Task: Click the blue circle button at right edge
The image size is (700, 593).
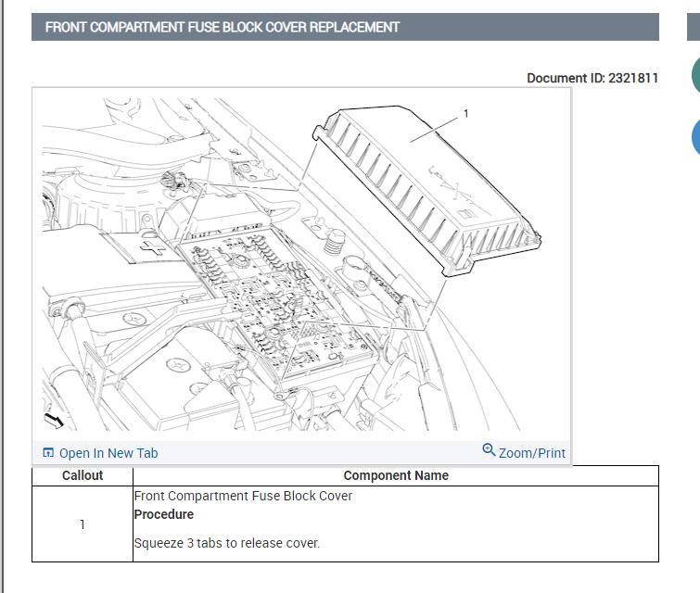Action: click(695, 137)
